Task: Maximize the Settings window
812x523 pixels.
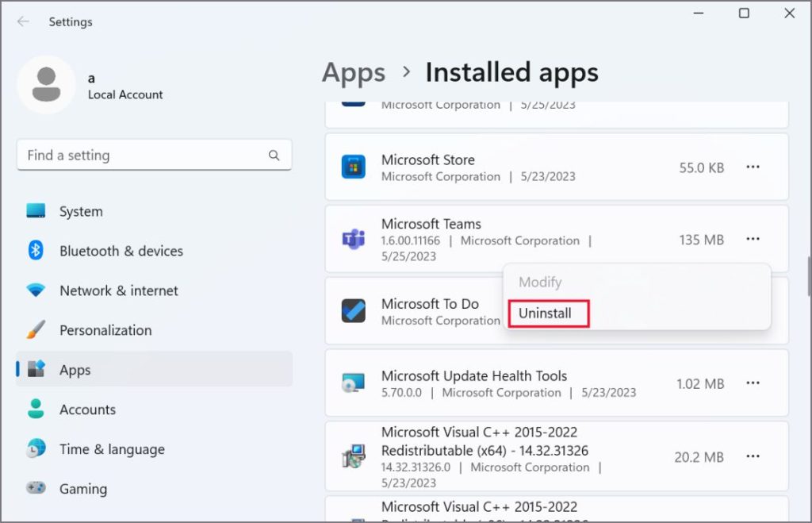Action: click(744, 13)
